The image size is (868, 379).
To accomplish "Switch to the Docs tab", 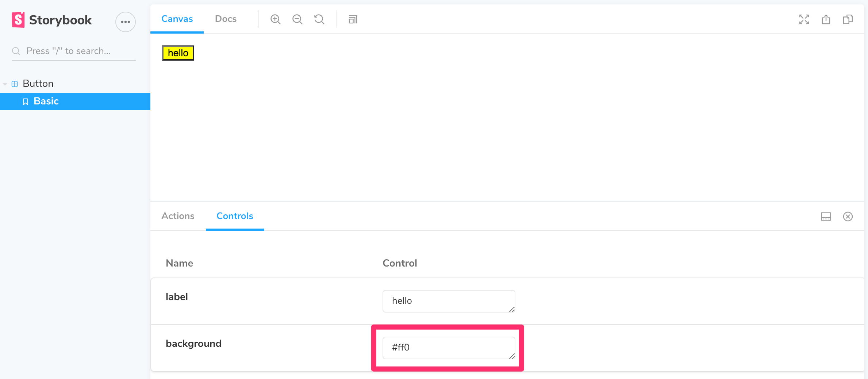I will pos(226,19).
